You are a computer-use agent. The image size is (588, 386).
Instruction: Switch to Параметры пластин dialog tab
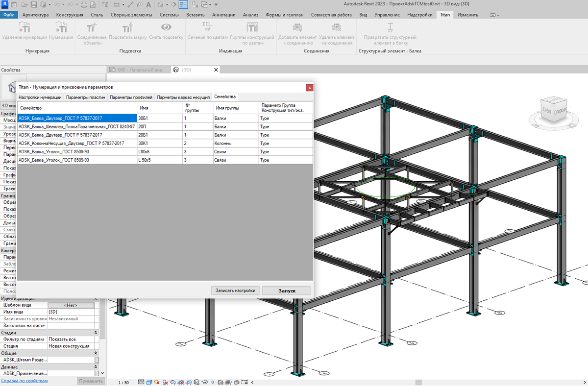(x=86, y=97)
